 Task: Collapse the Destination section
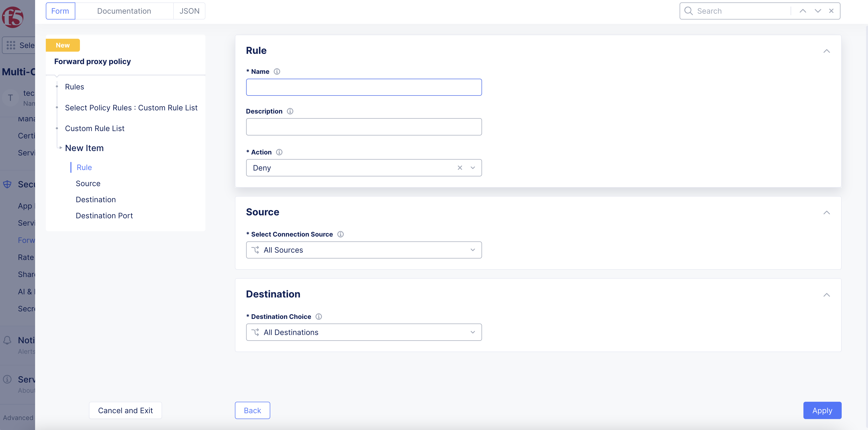tap(826, 295)
